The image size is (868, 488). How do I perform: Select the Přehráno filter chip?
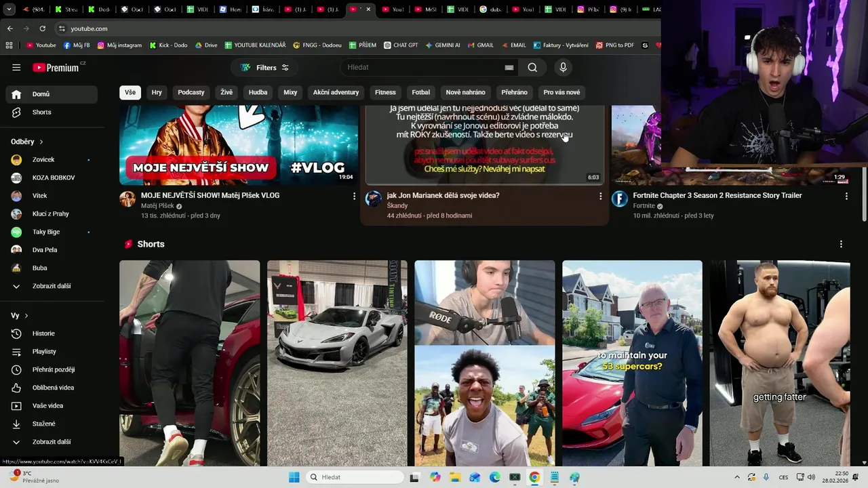[514, 92]
